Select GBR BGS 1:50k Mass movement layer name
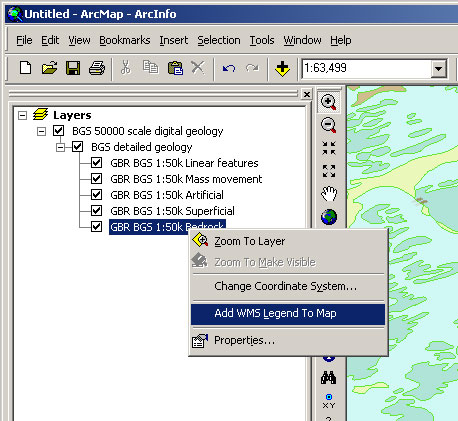 [186, 179]
